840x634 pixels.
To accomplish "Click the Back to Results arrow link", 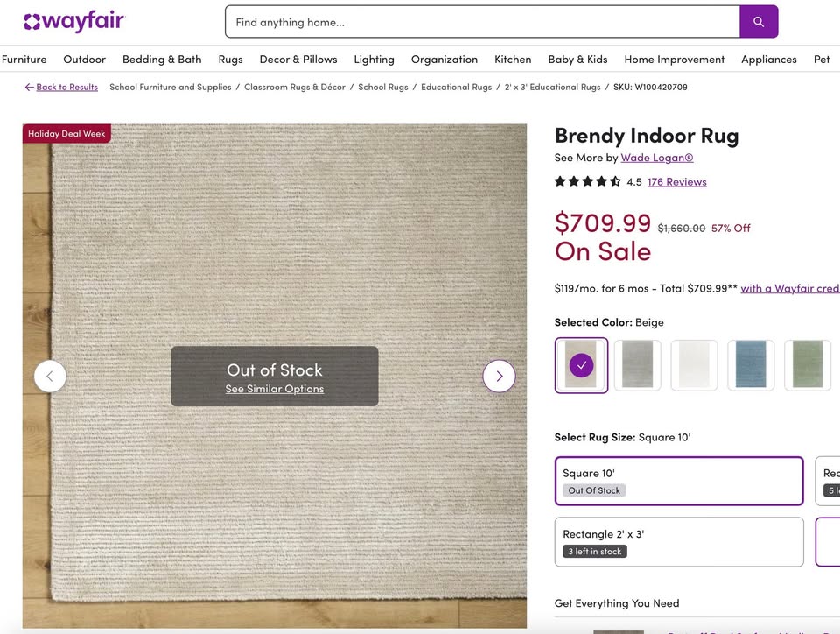I will coord(60,88).
